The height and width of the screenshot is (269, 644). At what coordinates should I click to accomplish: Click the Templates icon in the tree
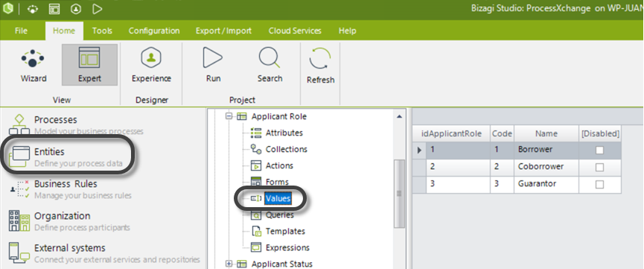tap(256, 231)
